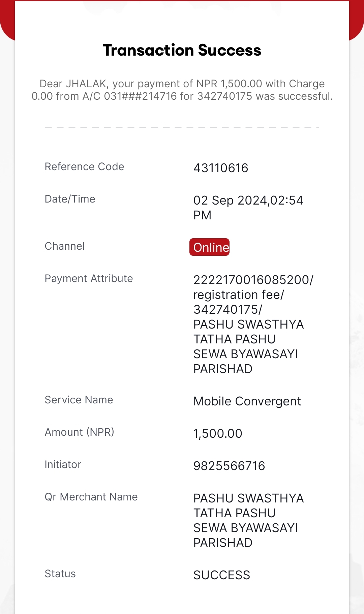Select the red Online channel badge
Viewport: 364px width, 614px height.
(209, 247)
